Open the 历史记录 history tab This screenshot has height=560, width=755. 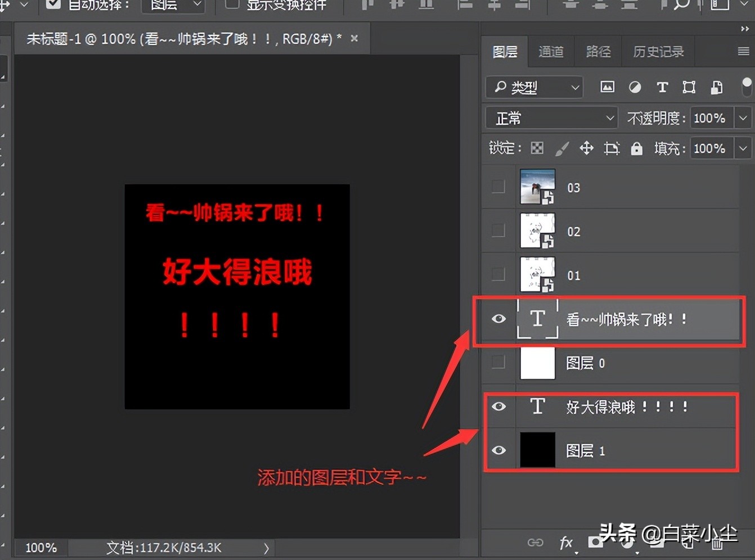pos(657,51)
